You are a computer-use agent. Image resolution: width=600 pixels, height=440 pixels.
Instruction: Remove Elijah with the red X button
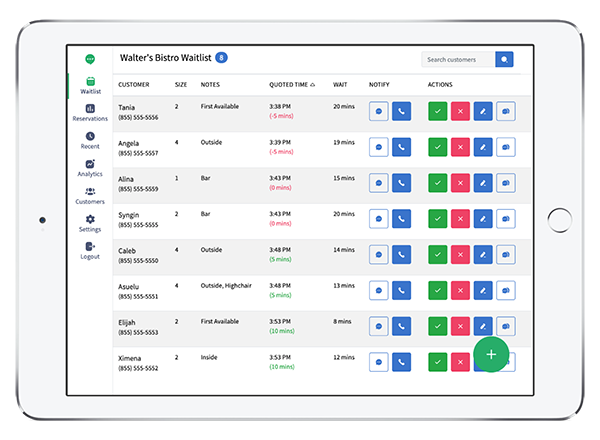click(x=460, y=326)
